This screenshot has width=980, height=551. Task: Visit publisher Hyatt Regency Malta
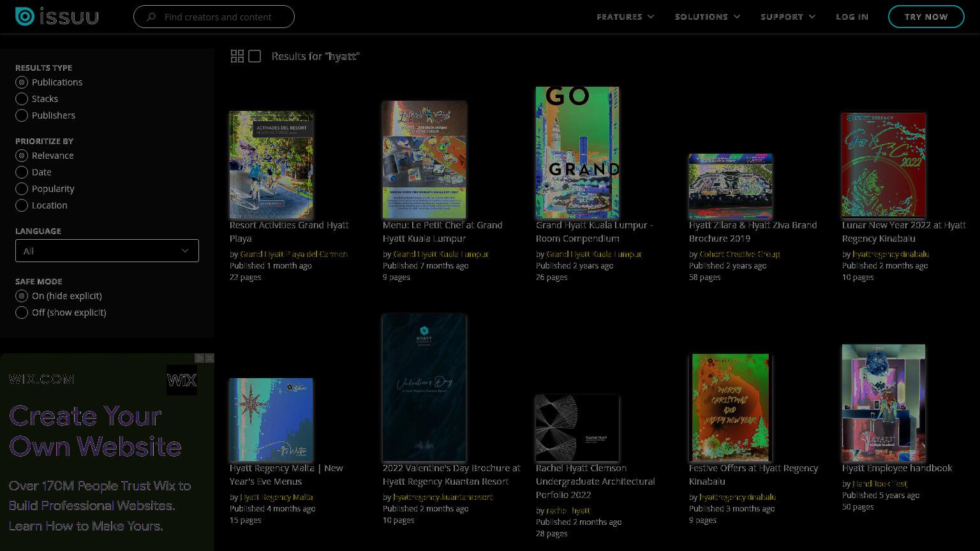(x=277, y=497)
